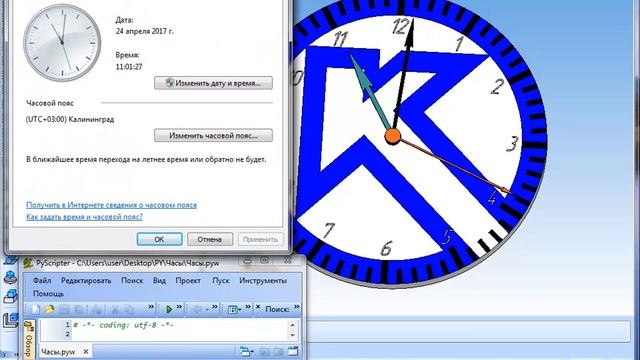This screenshot has width=640, height=360.
Task: Open the Инструменты menu
Action: [x=263, y=280]
